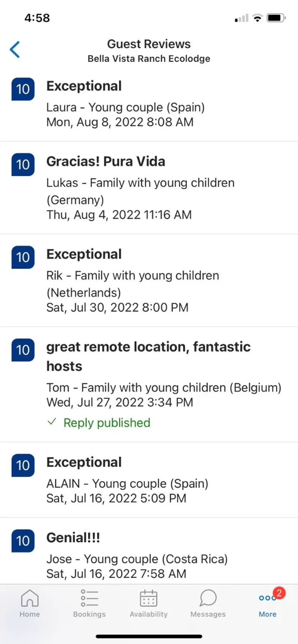Image resolution: width=298 pixels, height=644 pixels.
Task: Open ALAIN's Exceptional review
Action: click(84, 463)
